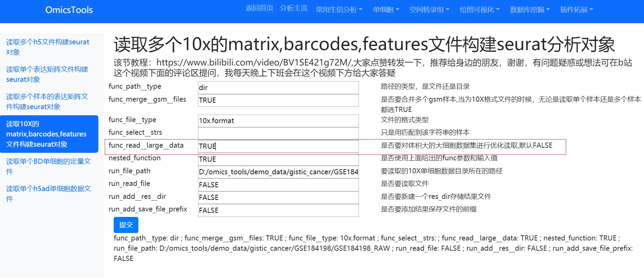This screenshot has height=279, width=644.
Task: Click description 是否要读取文件
Action: point(405,183)
